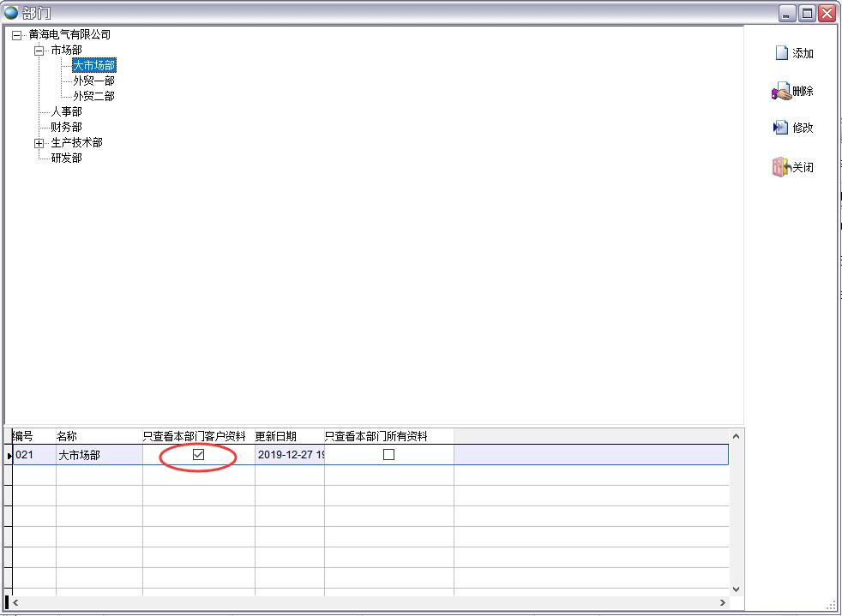Expand the 生产技术部 tree branch
Image resolution: width=842 pixels, height=616 pixels.
39,143
